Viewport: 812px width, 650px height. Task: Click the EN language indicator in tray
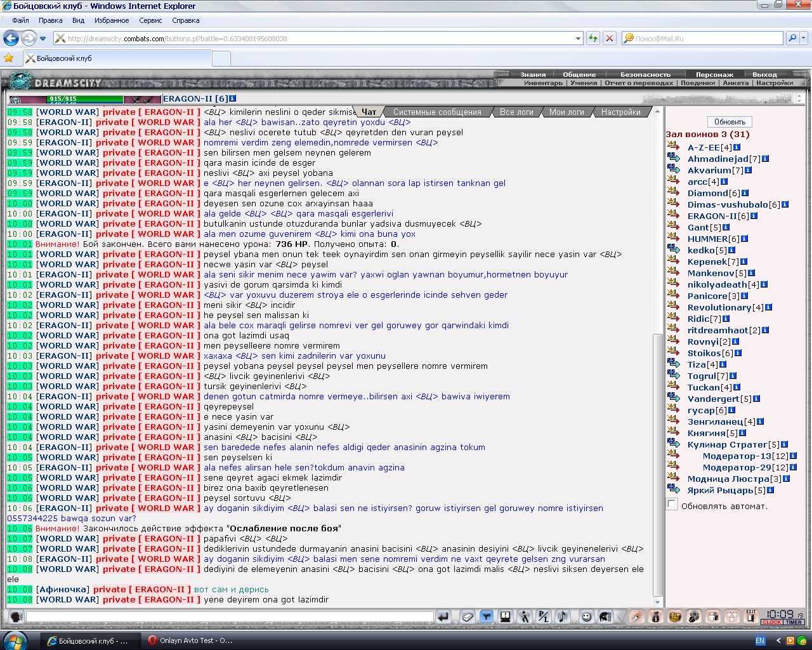(759, 640)
